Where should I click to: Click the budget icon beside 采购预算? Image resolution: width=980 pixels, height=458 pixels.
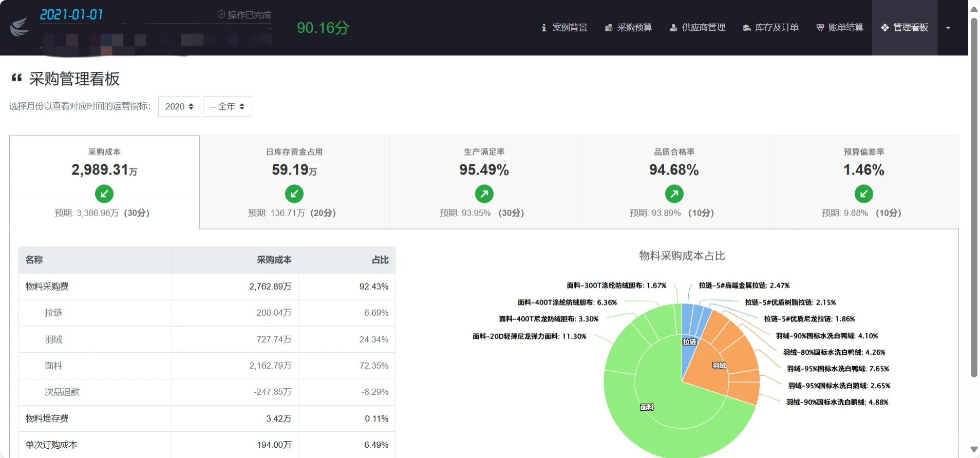(609, 28)
